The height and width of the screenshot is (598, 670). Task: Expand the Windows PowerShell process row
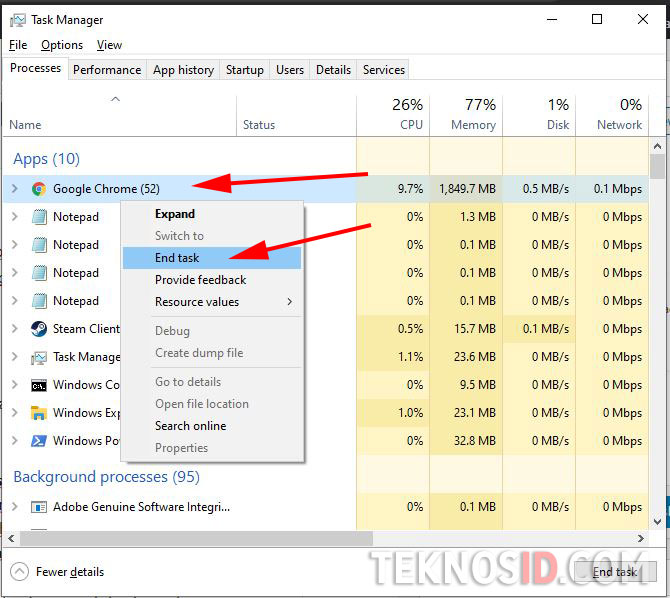click(15, 440)
